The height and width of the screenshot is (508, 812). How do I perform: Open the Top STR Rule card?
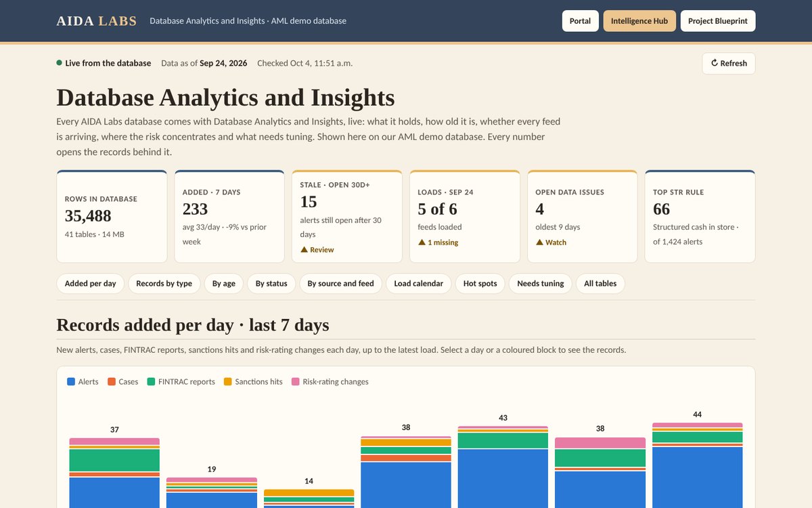(x=700, y=216)
